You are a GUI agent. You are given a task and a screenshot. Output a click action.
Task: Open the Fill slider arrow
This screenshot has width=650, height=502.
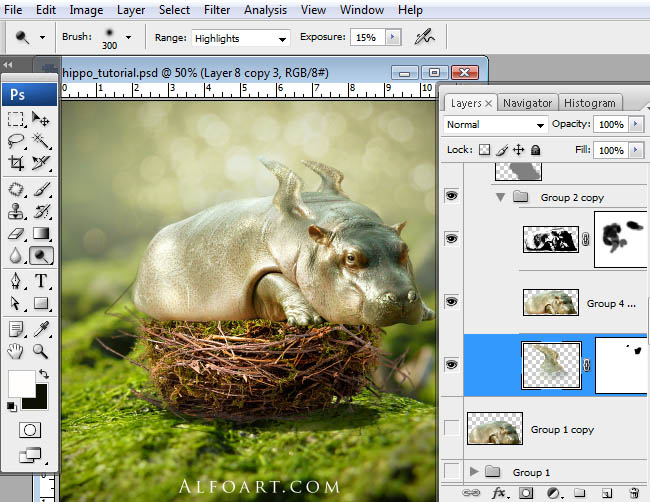636,150
